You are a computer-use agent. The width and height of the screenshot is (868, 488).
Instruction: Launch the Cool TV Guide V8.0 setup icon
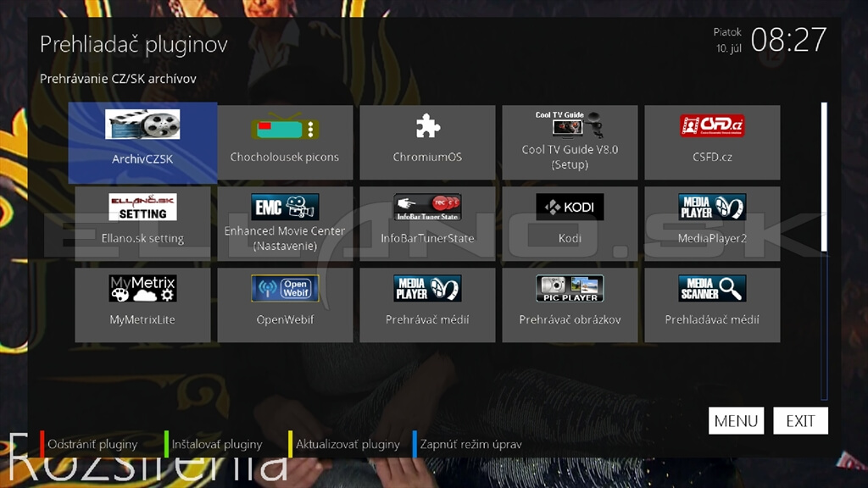(570, 124)
